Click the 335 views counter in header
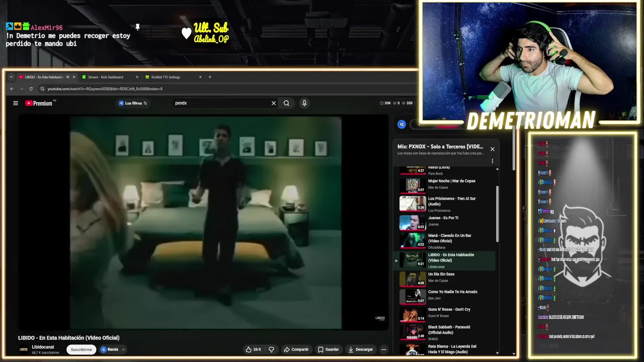This screenshot has height=362, width=644. pyautogui.click(x=407, y=103)
